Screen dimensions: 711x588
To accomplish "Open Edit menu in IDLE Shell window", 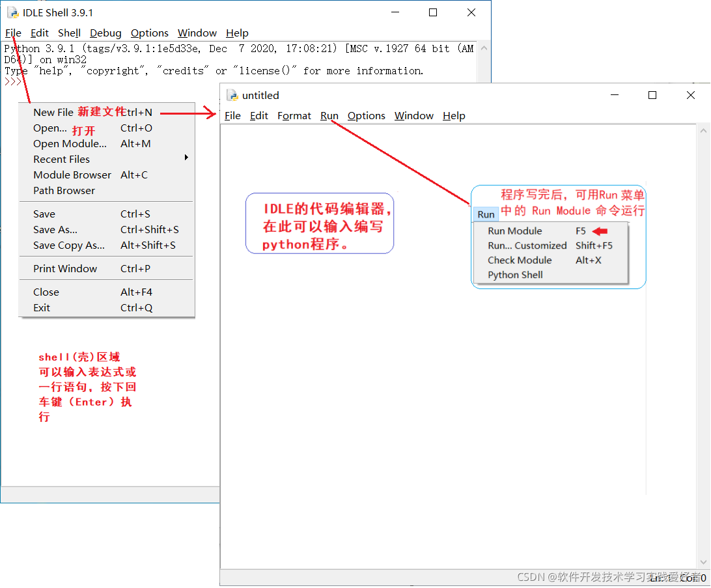I will [x=40, y=33].
